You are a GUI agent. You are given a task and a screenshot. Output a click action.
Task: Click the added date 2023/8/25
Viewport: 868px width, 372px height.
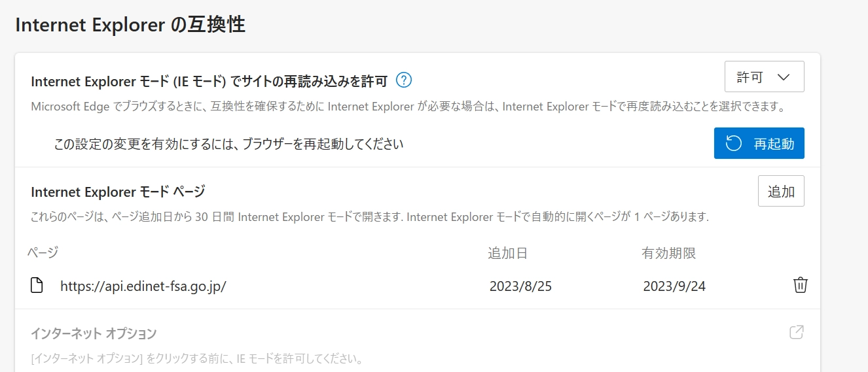tap(520, 286)
